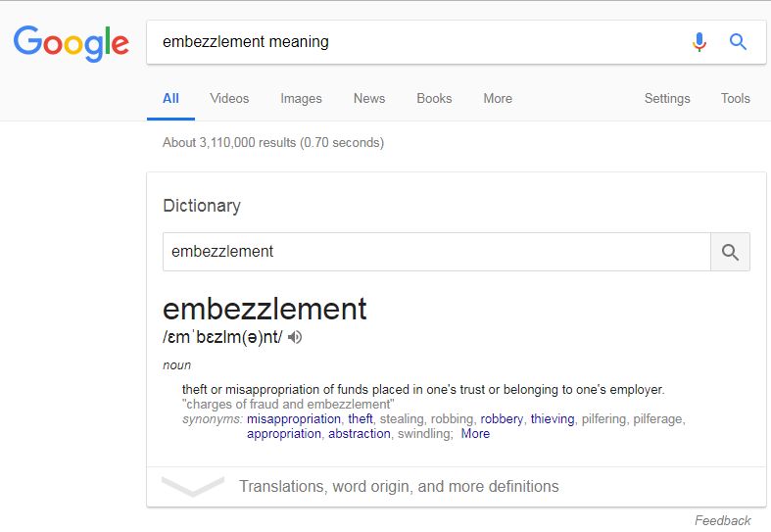The height and width of the screenshot is (532, 771).
Task: Click the Google logo
Action: point(72,43)
